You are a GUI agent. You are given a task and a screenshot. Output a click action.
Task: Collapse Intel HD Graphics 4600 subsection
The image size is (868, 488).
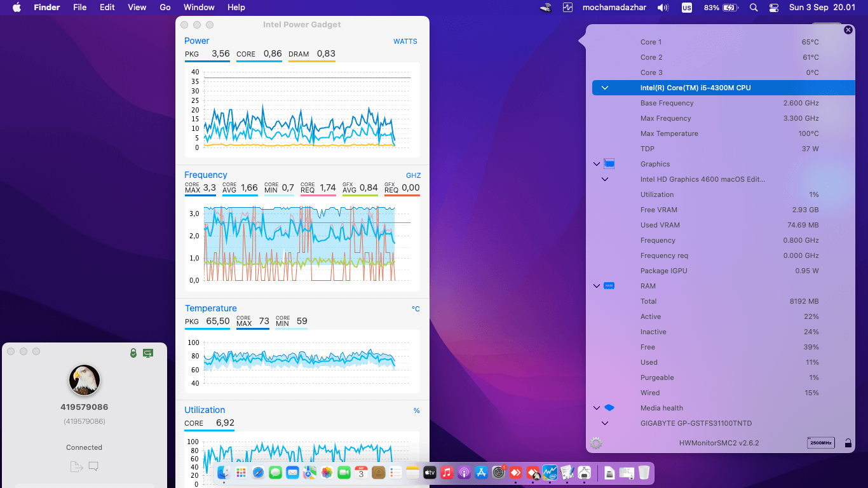(605, 179)
